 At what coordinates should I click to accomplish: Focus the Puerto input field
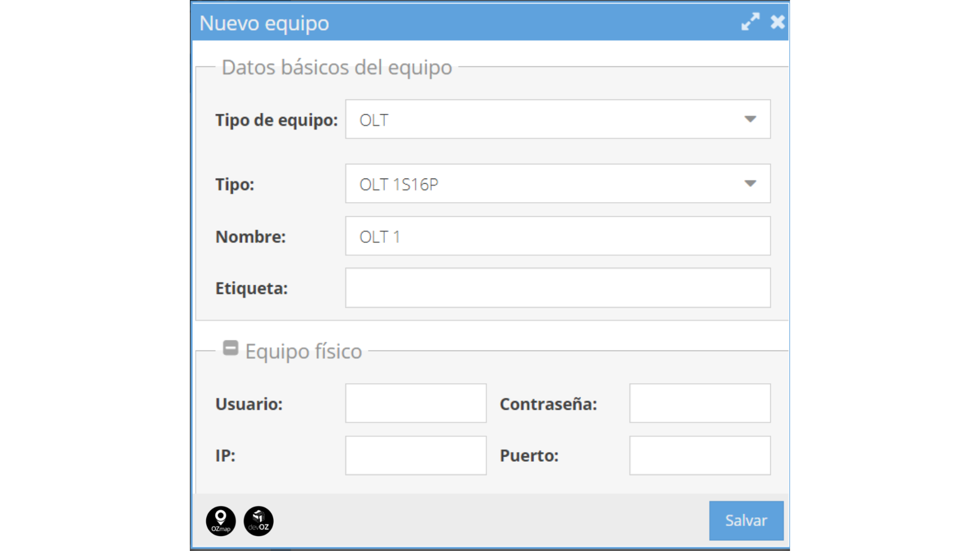coord(699,456)
